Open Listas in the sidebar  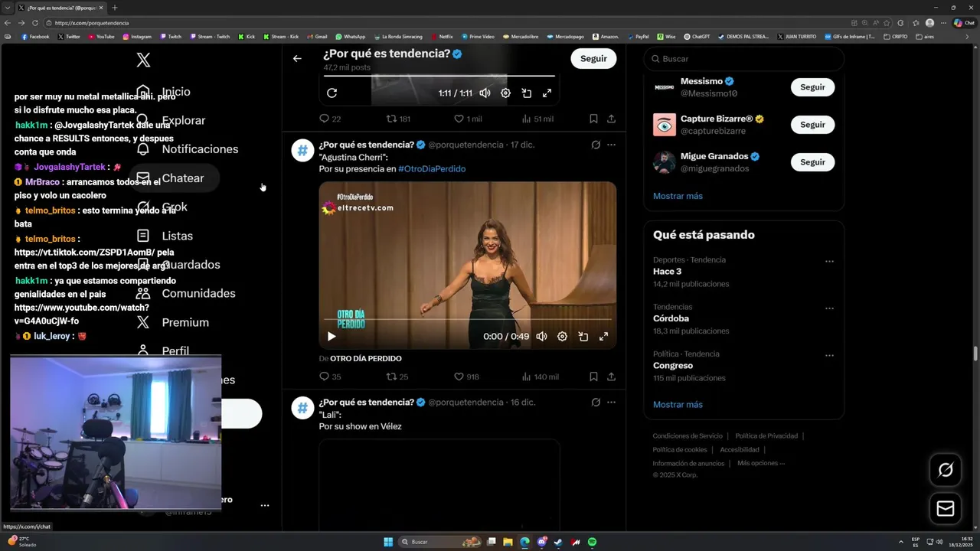coord(165,236)
